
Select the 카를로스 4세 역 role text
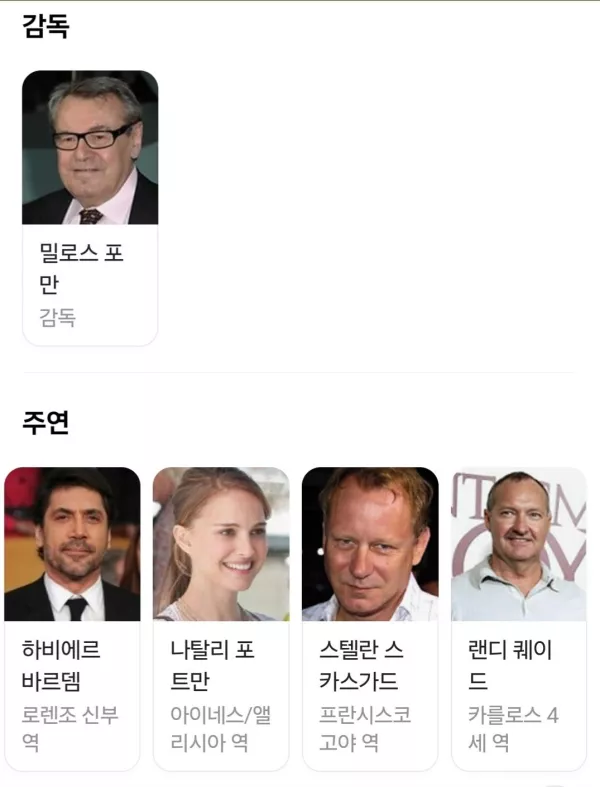tap(513, 728)
